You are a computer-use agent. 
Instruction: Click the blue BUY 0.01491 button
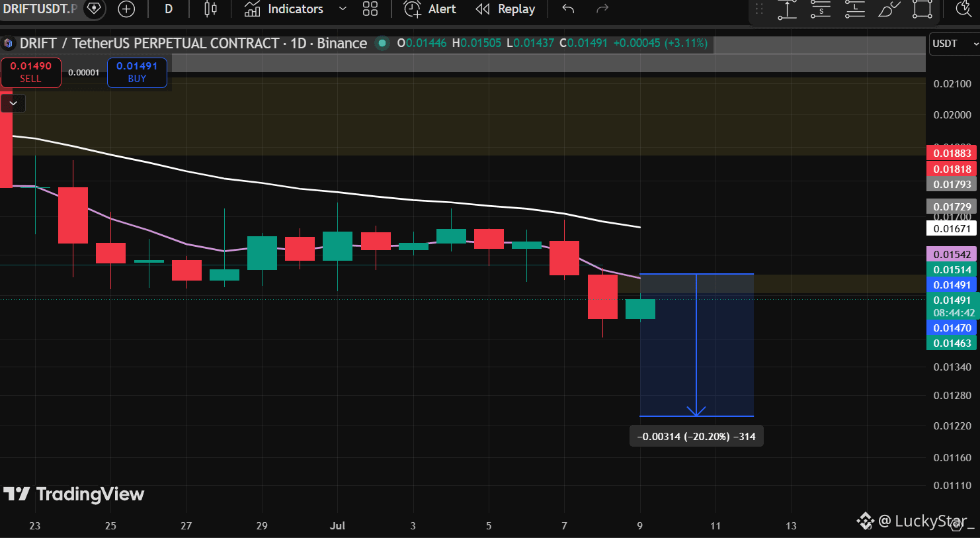point(137,72)
